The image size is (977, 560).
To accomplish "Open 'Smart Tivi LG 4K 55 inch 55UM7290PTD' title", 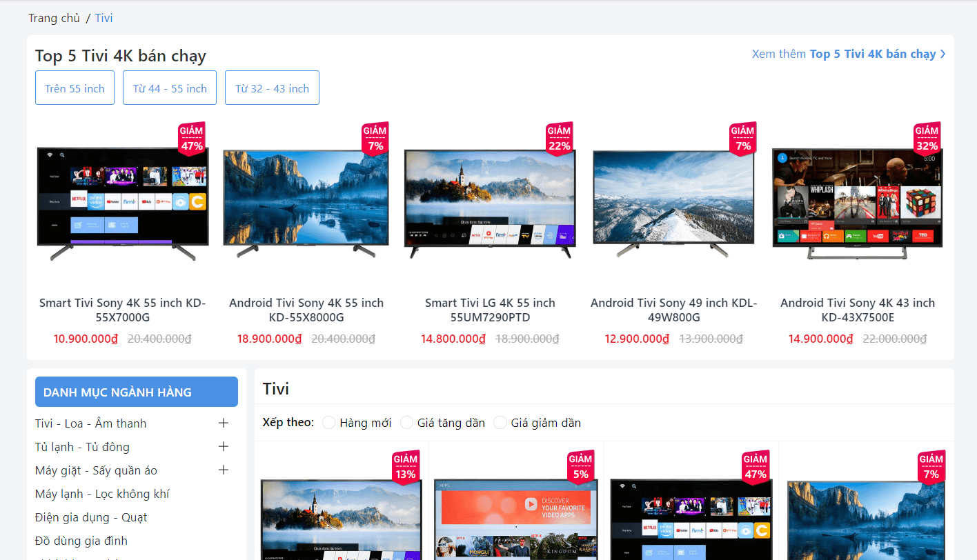I will (x=490, y=310).
